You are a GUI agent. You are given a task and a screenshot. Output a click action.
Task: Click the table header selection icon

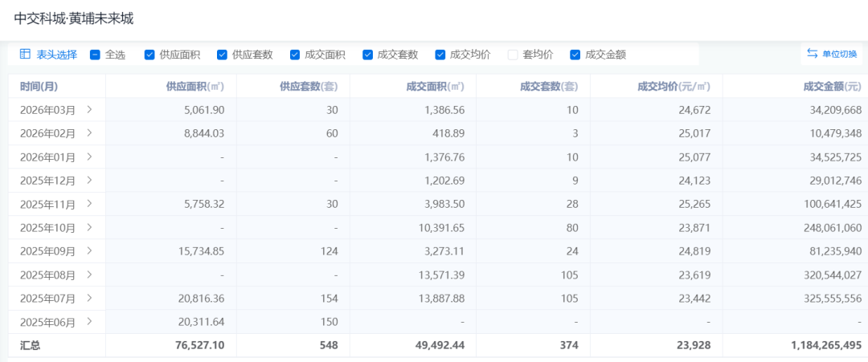(x=25, y=55)
